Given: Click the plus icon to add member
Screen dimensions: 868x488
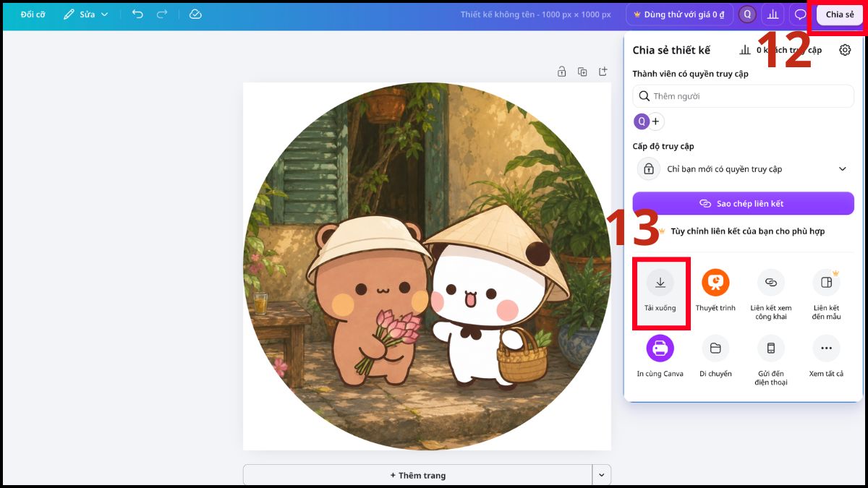Looking at the screenshot, I should tap(656, 121).
